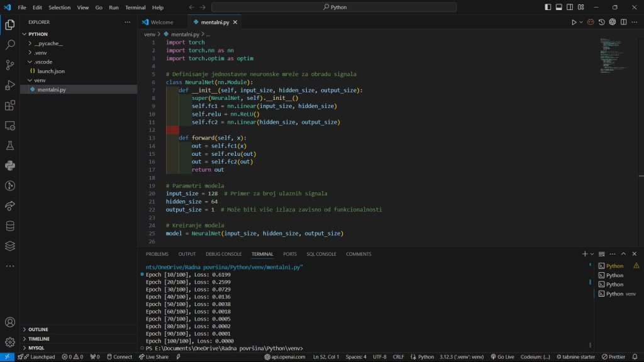Click the Run Python File play button

tap(574, 22)
